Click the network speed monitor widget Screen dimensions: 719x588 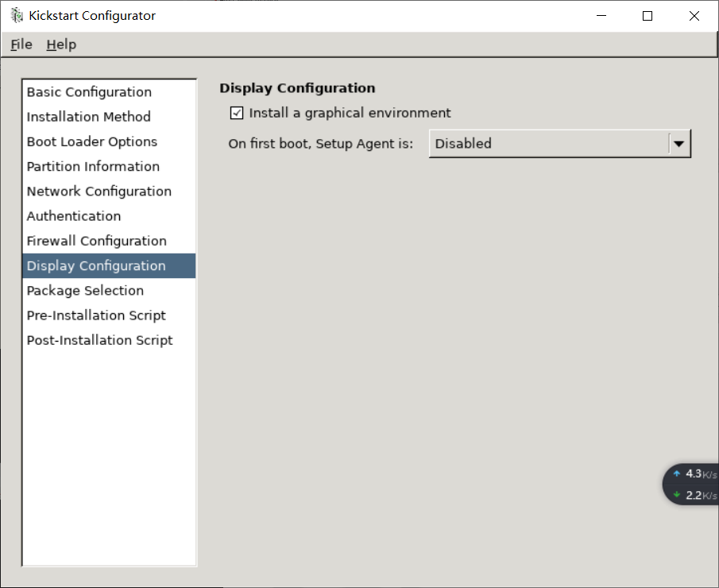[x=691, y=484]
